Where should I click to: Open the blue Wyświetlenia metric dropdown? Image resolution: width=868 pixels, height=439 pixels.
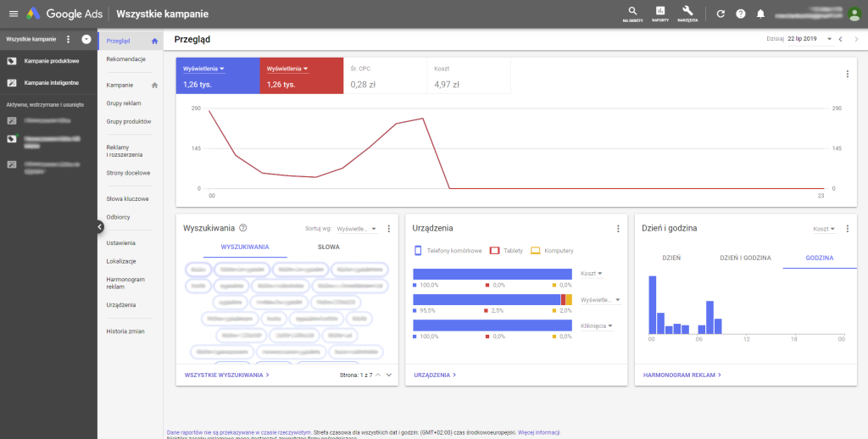point(203,69)
